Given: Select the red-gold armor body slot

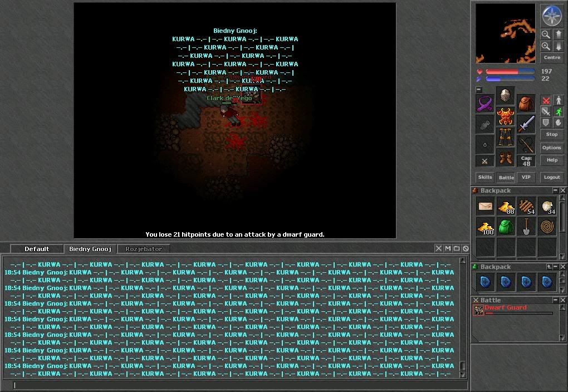Looking at the screenshot, I should pos(505,116).
